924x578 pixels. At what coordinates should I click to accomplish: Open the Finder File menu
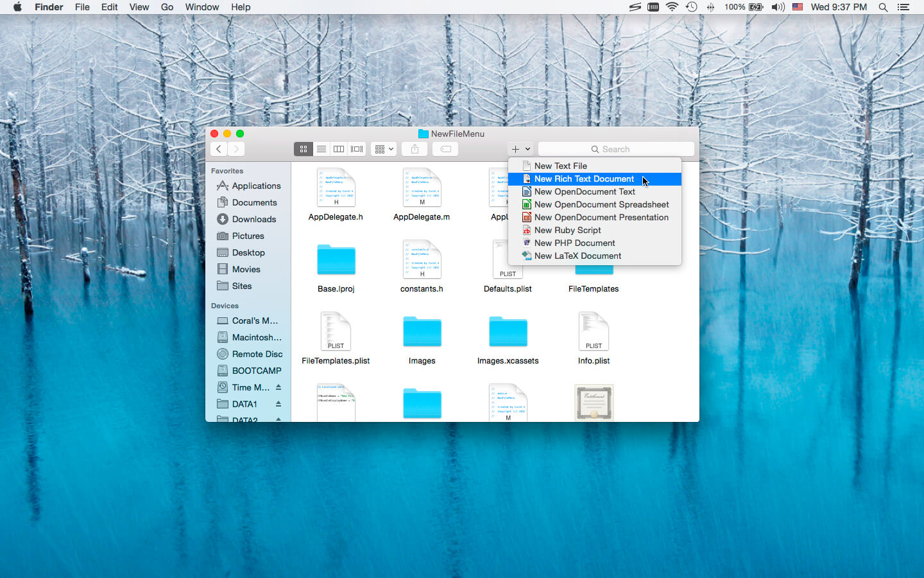tap(82, 7)
